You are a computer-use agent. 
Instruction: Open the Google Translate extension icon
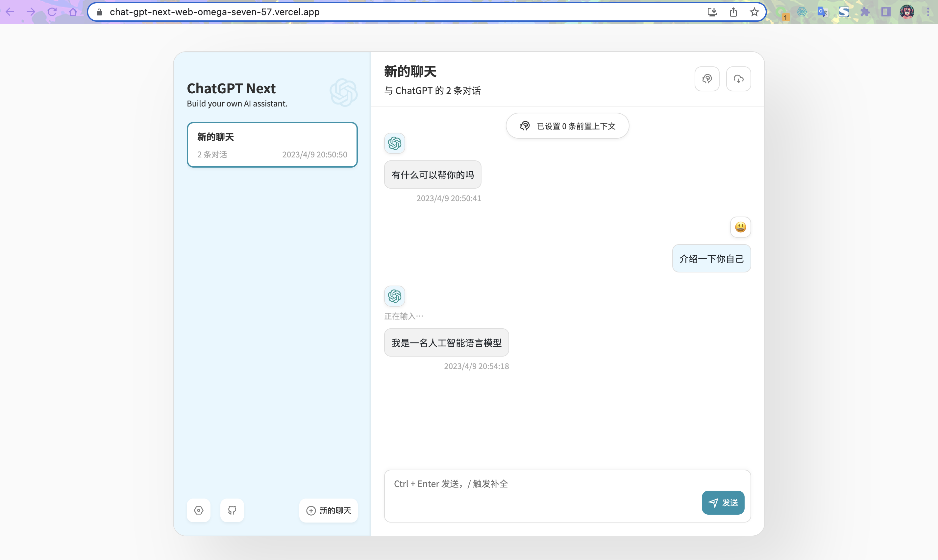pos(822,12)
